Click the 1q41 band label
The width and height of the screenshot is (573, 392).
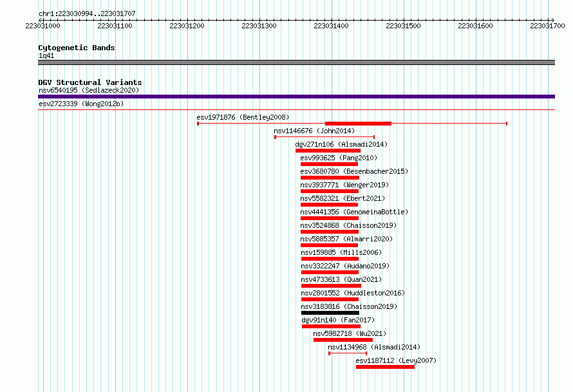pos(46,55)
